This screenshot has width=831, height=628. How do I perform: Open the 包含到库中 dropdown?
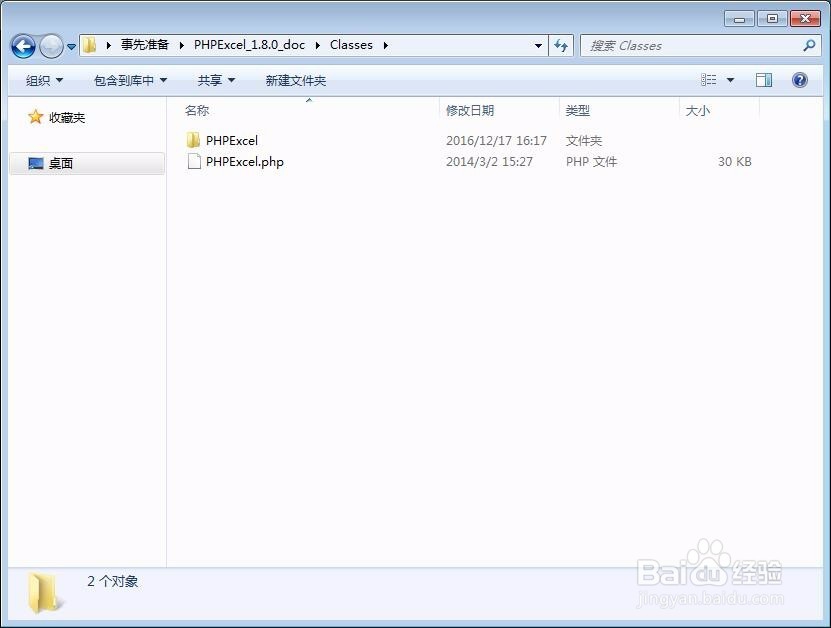pos(127,79)
